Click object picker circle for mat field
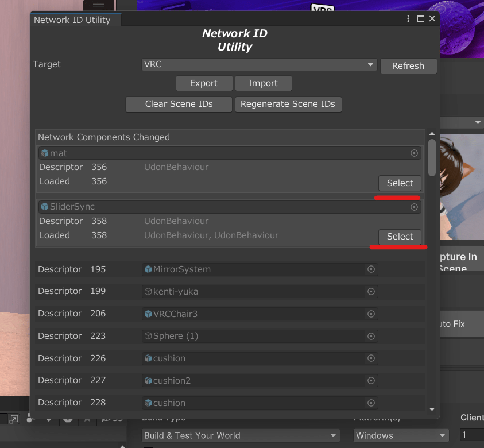 (x=414, y=153)
